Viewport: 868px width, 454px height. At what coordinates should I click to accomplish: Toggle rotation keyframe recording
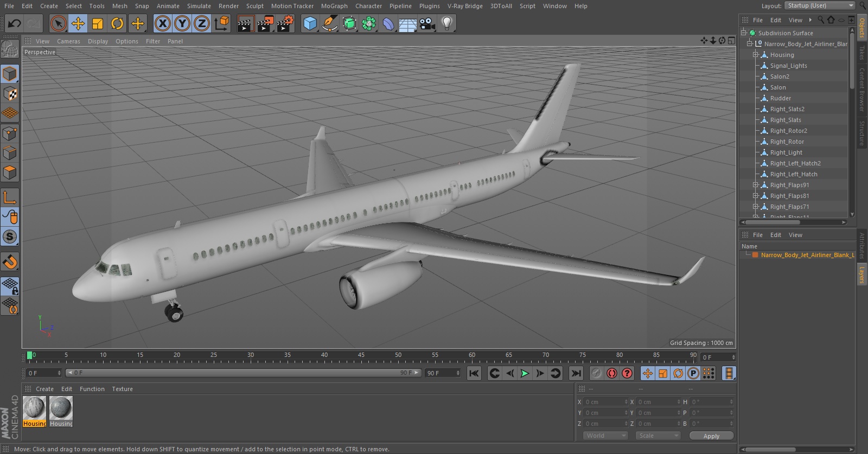click(x=678, y=373)
